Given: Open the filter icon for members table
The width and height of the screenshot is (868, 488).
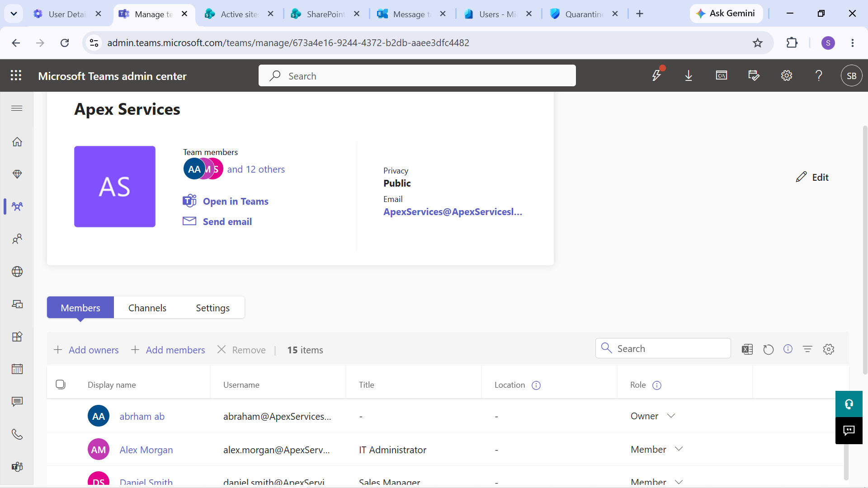Looking at the screenshot, I should (x=807, y=349).
